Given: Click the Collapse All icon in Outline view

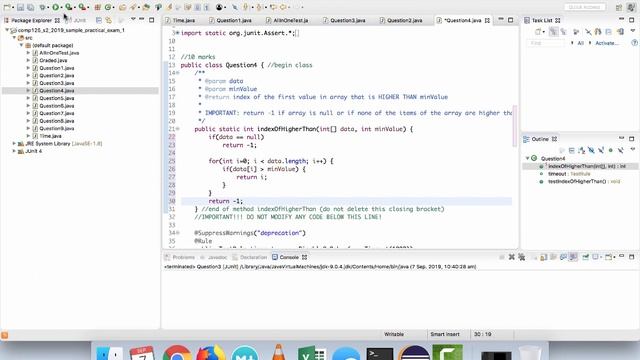Looking at the screenshot, I should point(571,151).
